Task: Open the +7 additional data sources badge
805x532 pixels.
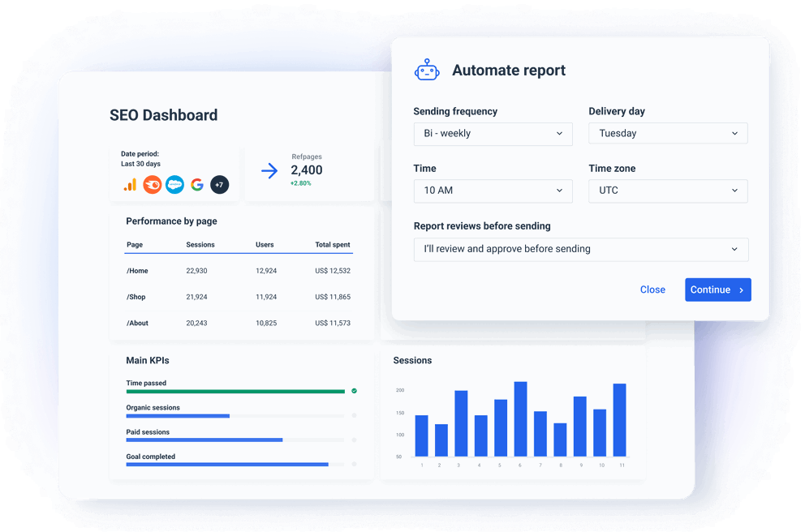Action: 219,185
